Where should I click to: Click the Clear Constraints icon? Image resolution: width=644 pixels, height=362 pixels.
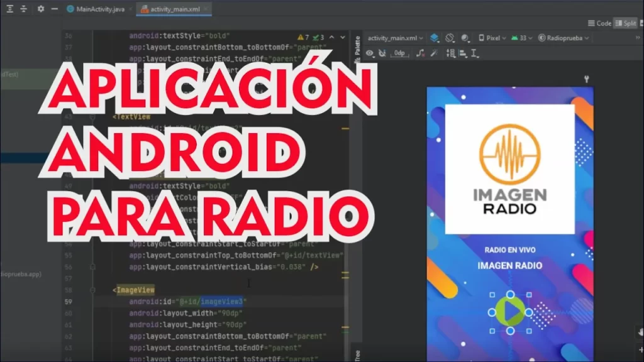coord(419,53)
